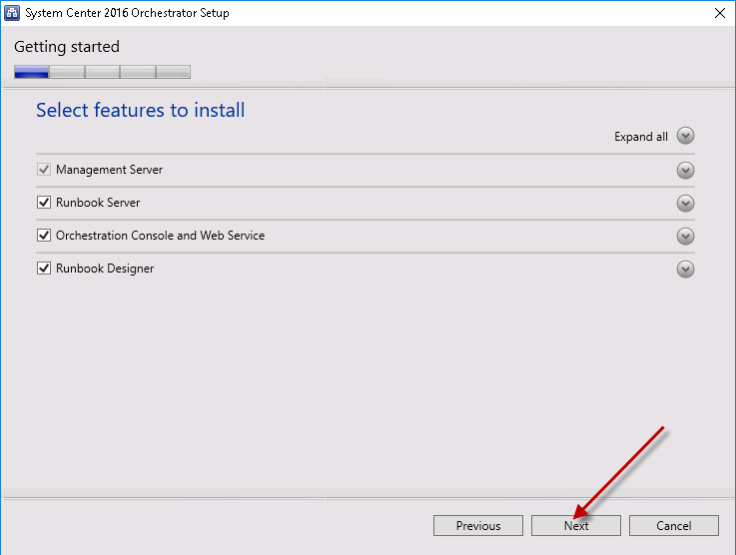Image resolution: width=736 pixels, height=555 pixels.
Task: Click the last progress bar segment
Action: tap(173, 72)
